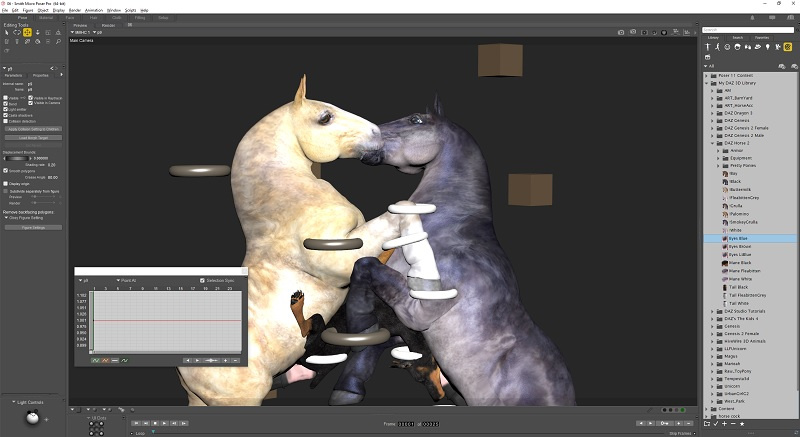Enable the Collision detection checkbox
Screen dimensions: 800x437
(6, 121)
